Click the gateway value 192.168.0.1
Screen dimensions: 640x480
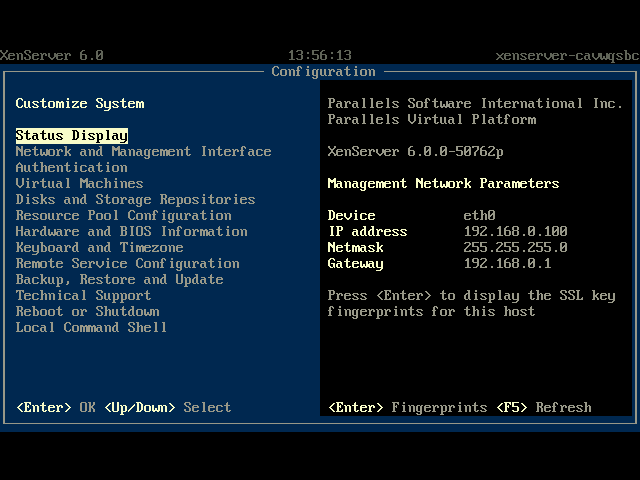coord(507,263)
